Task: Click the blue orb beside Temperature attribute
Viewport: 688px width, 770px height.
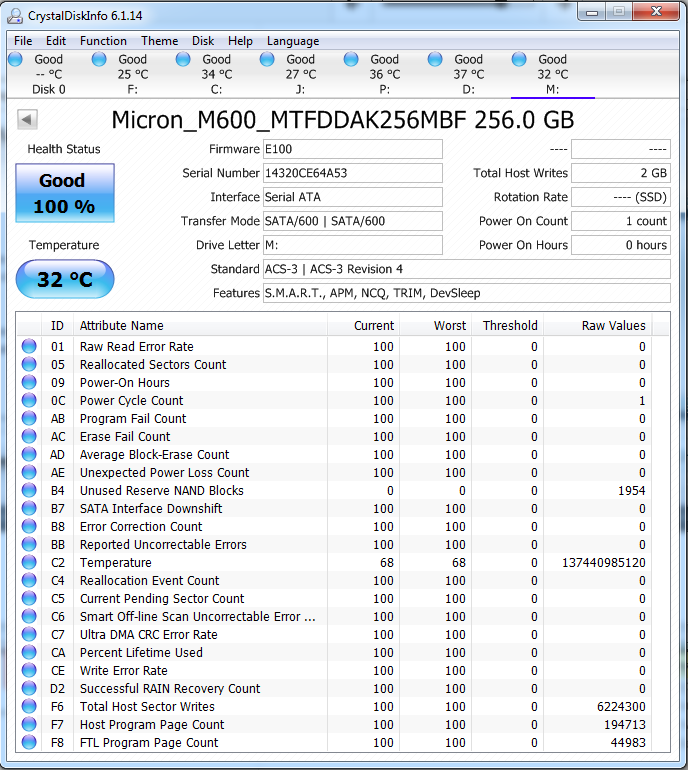Action: coord(29,563)
